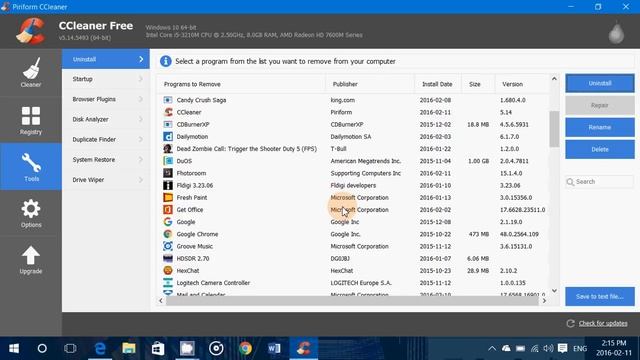This screenshot has width=640, height=360.
Task: Sort by Programs to Remove column
Action: point(241,84)
